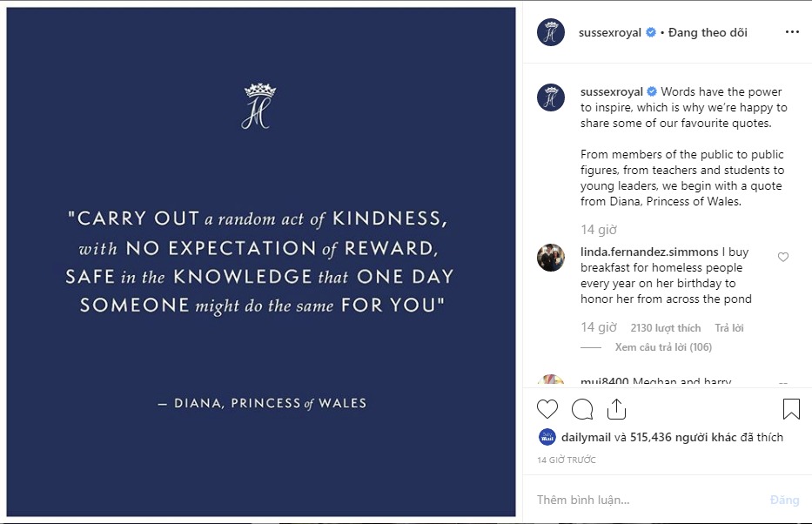Screen dimensions: 812x524
Task: Expand "Xem câu trả lời (106)" replies
Action: click(663, 347)
